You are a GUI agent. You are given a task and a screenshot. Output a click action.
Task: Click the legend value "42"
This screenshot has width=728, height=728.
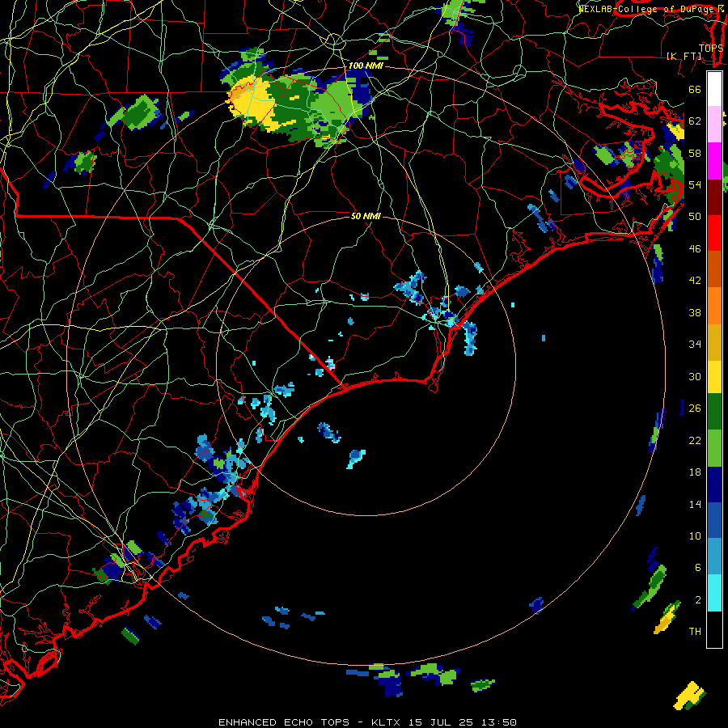(695, 281)
